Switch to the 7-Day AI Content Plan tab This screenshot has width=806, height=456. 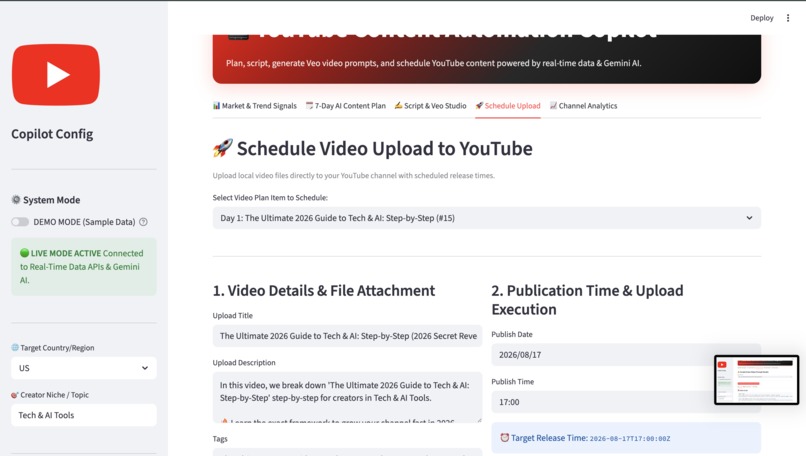(x=345, y=106)
